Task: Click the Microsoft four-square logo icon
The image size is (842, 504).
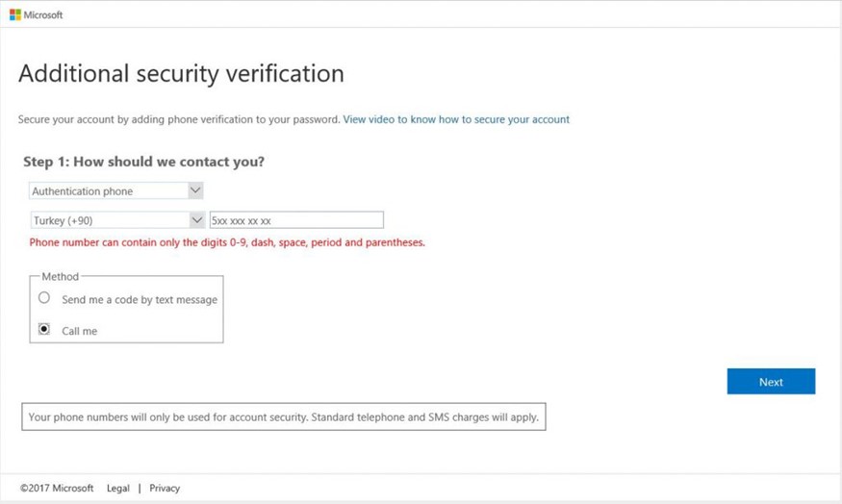Action: pos(15,15)
